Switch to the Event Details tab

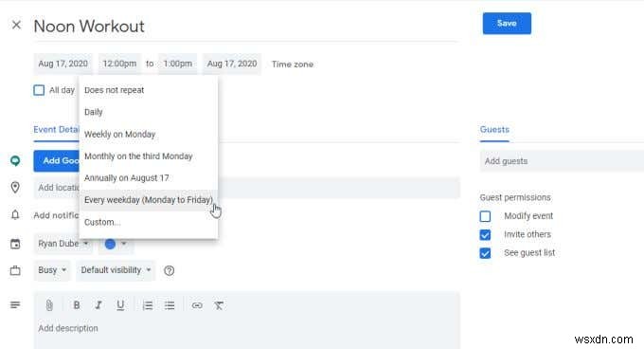pyautogui.click(x=56, y=130)
